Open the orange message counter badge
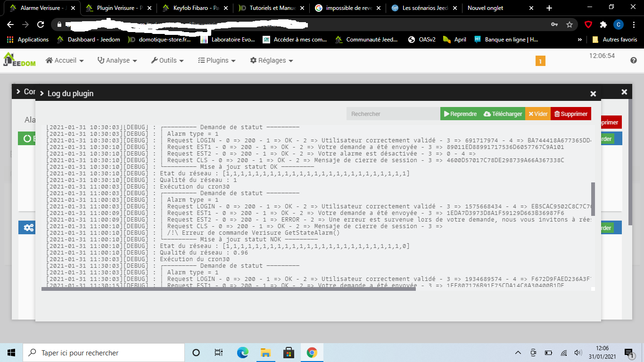The height and width of the screenshot is (362, 644). coord(540,61)
